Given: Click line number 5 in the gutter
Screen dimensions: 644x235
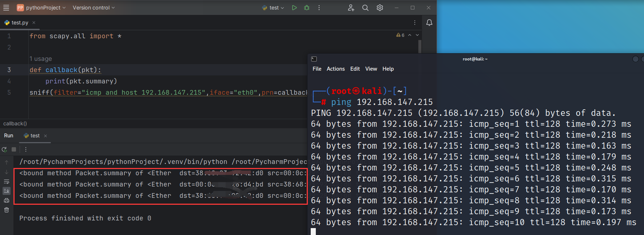Looking at the screenshot, I should [x=9, y=93].
